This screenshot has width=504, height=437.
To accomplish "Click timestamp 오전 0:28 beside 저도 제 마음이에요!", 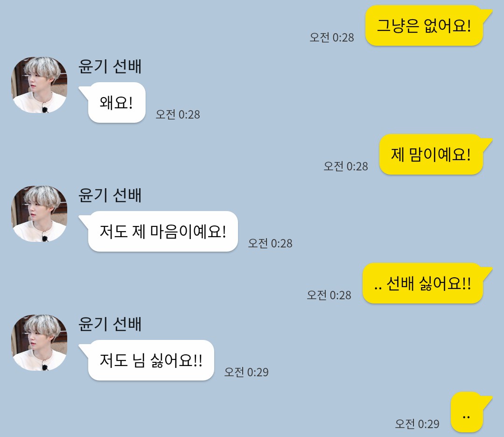I will (x=270, y=243).
